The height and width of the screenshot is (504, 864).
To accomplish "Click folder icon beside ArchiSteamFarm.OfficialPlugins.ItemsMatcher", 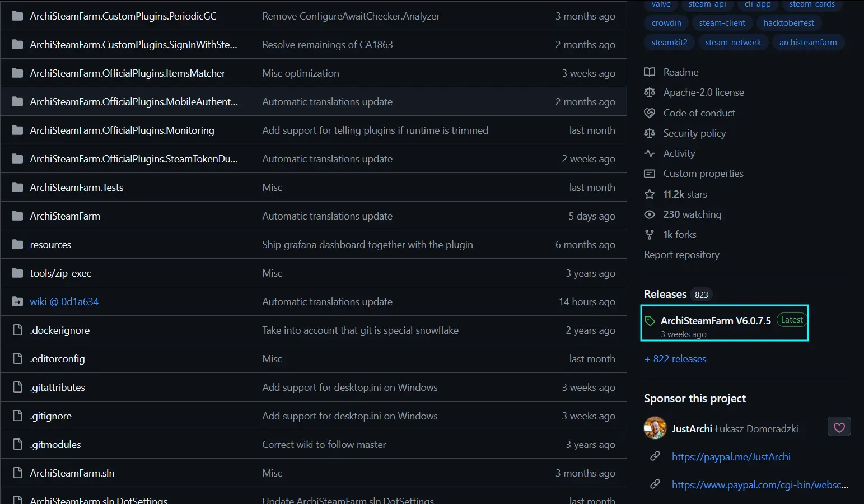I will (17, 73).
